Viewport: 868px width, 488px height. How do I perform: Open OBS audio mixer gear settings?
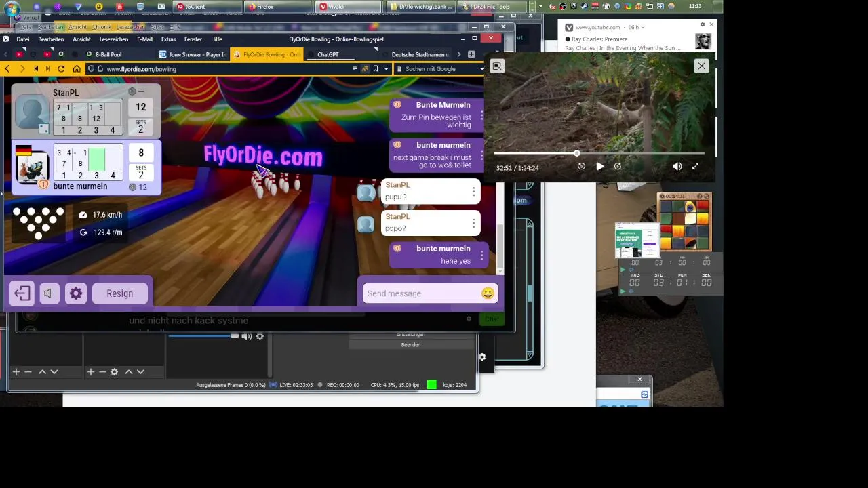pos(260,336)
